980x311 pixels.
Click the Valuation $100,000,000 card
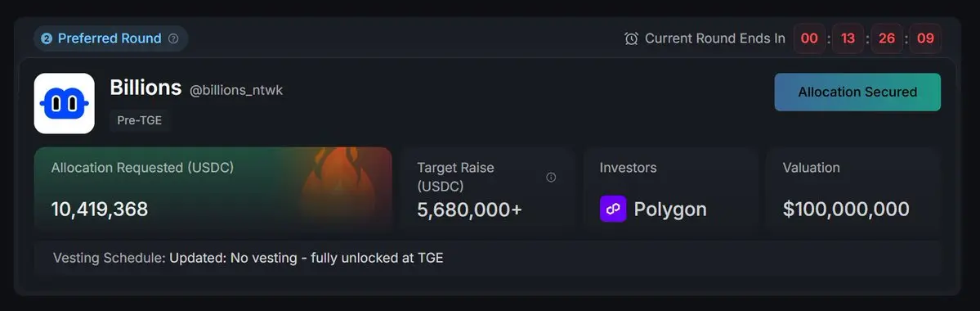853,189
